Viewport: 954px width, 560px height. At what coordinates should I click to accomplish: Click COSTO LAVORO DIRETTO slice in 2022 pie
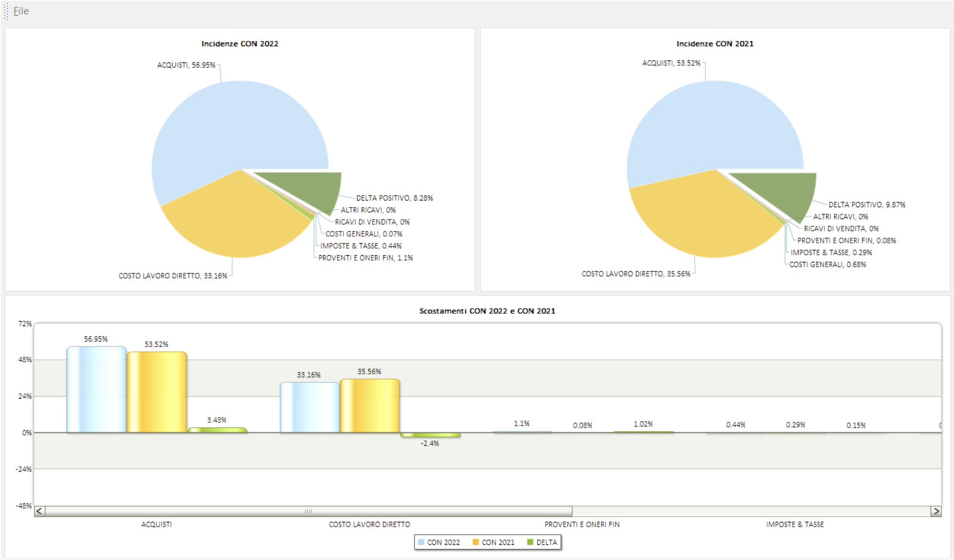click(233, 219)
